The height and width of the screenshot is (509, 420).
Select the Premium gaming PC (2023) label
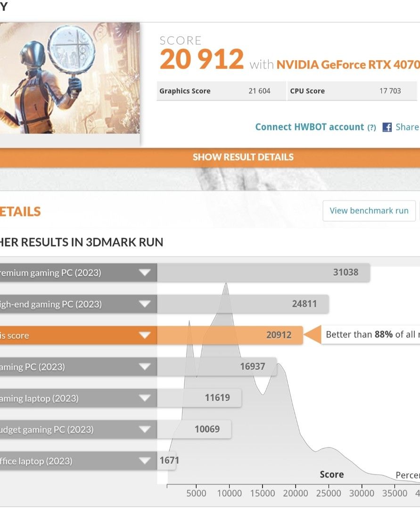50,273
